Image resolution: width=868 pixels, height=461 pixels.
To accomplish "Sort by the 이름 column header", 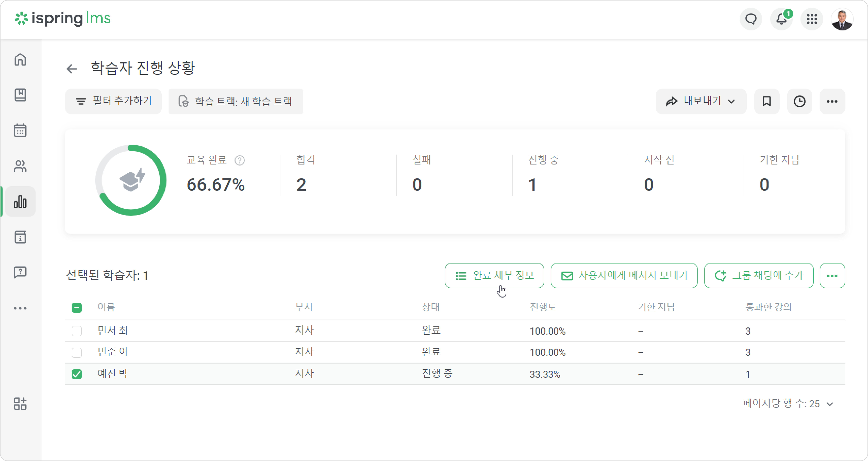I will coord(106,307).
